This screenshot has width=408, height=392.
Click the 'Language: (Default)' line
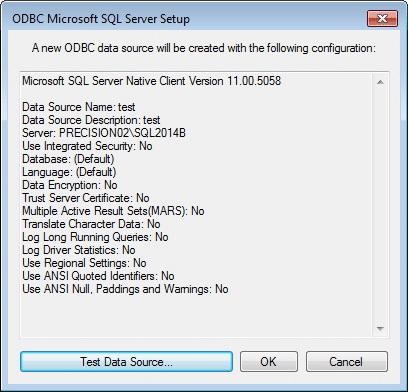tap(69, 172)
